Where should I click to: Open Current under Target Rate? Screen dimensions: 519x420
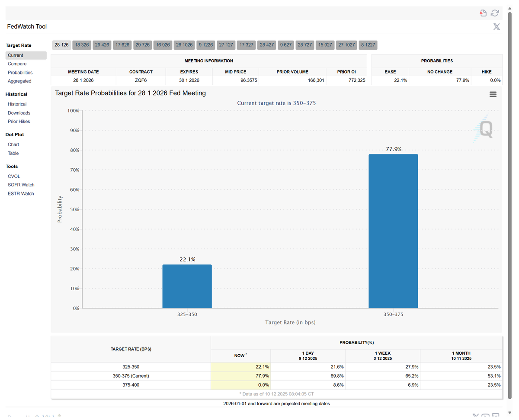click(26, 55)
